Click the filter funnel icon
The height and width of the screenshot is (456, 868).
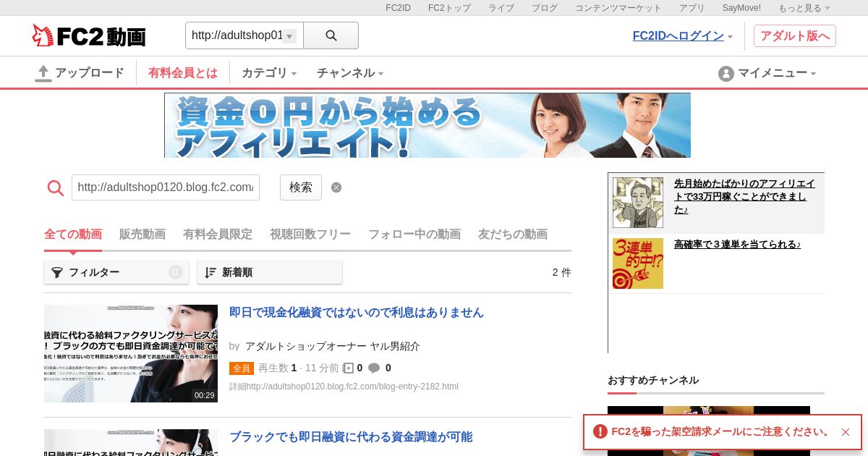click(57, 272)
